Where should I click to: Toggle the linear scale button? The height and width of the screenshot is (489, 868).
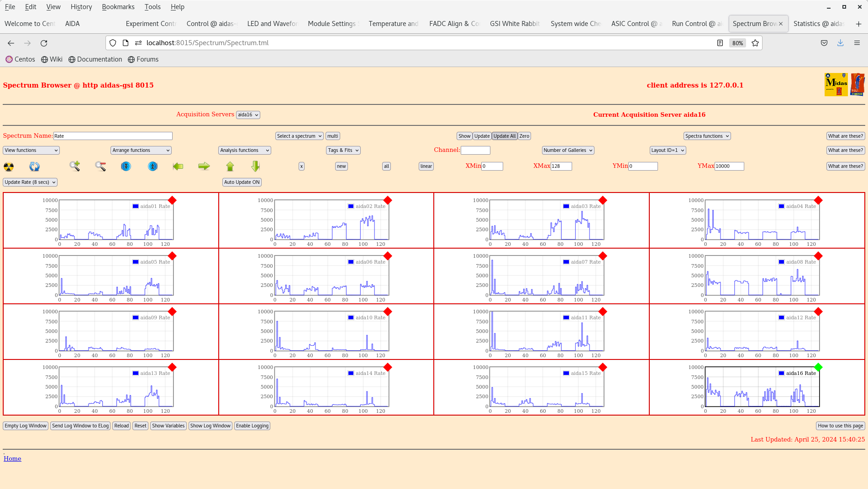click(x=426, y=166)
